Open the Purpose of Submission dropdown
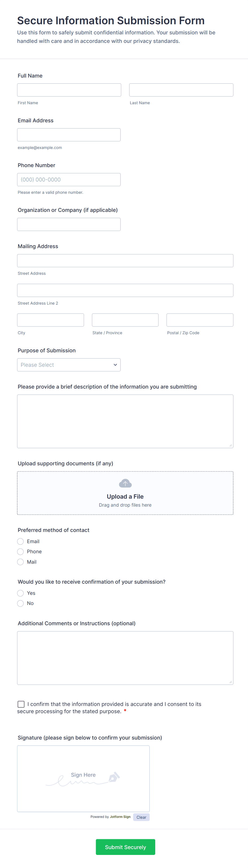 point(69,365)
